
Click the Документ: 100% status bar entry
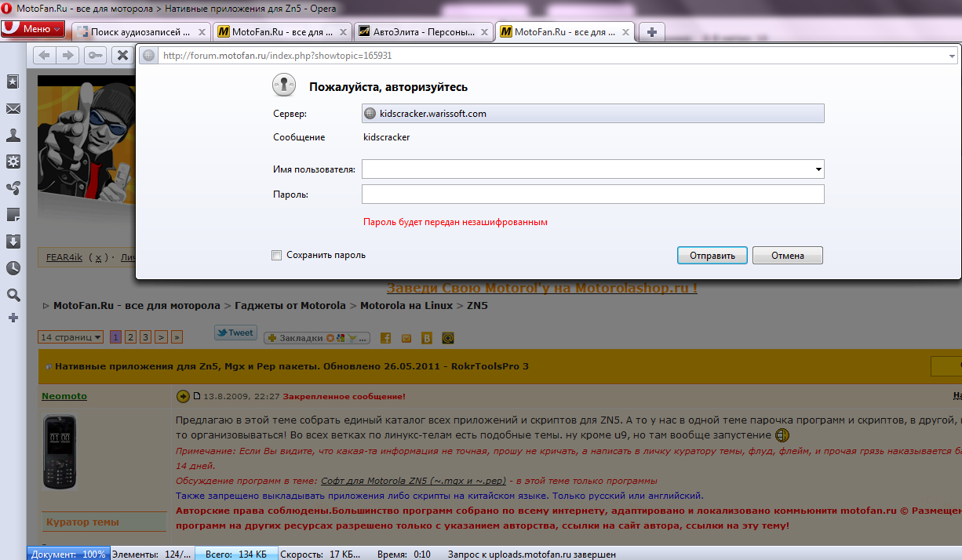68,554
